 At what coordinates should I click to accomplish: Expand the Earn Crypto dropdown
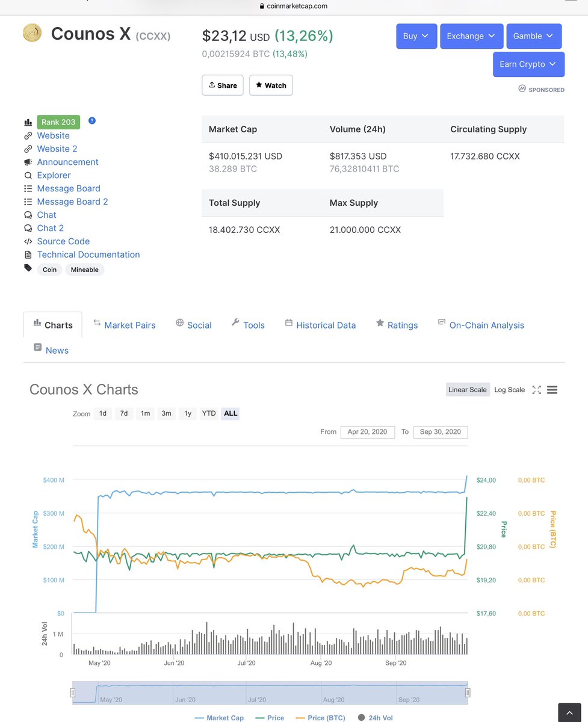(x=528, y=64)
